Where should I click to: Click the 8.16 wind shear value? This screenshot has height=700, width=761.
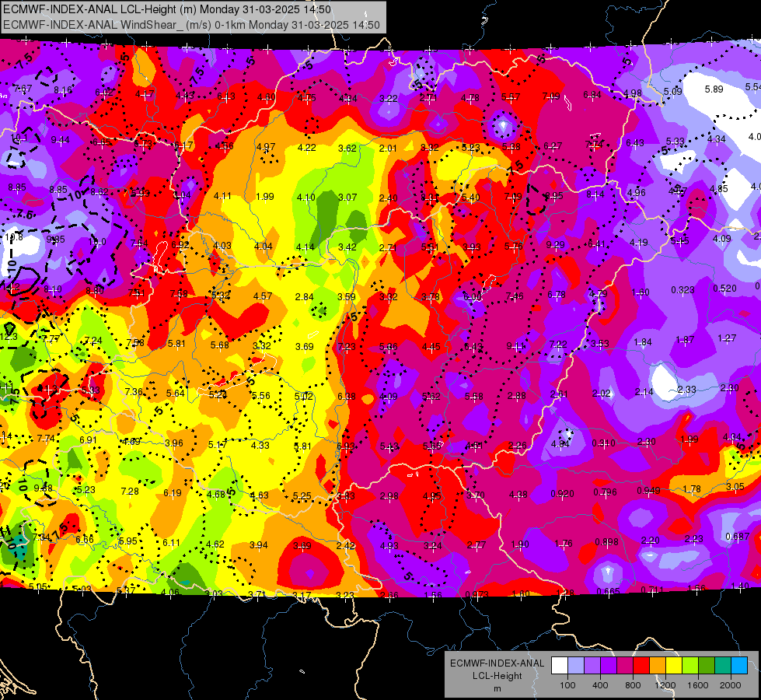(63, 90)
